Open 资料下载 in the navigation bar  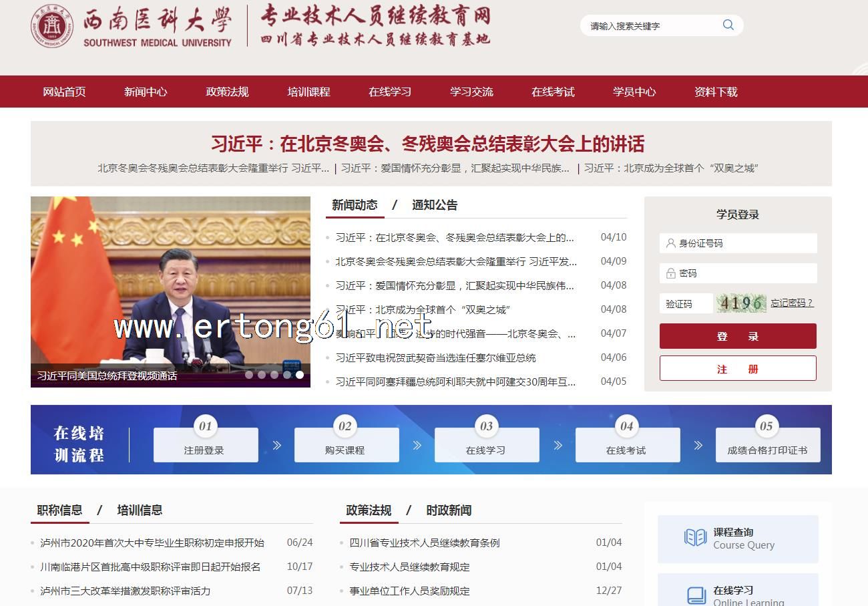tap(716, 92)
